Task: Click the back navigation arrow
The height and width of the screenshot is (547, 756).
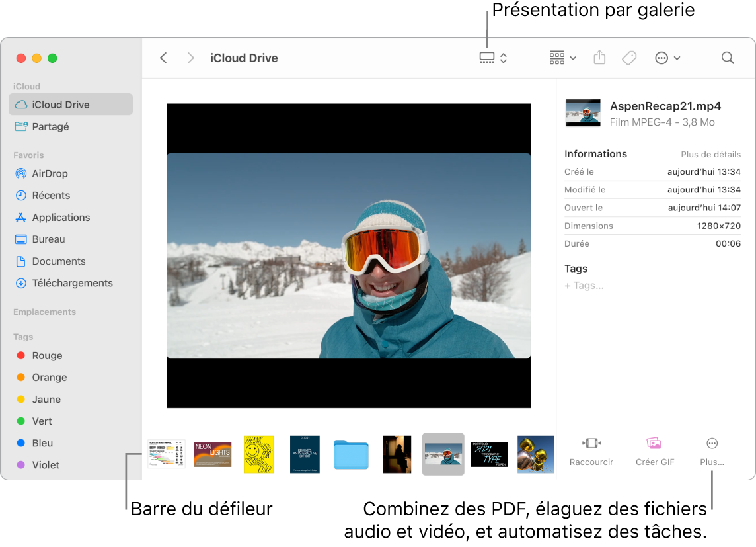Action: (163, 58)
